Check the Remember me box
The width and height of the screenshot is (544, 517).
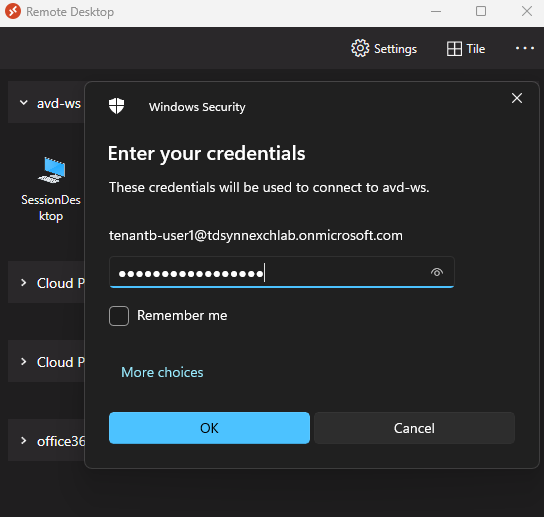(x=119, y=316)
